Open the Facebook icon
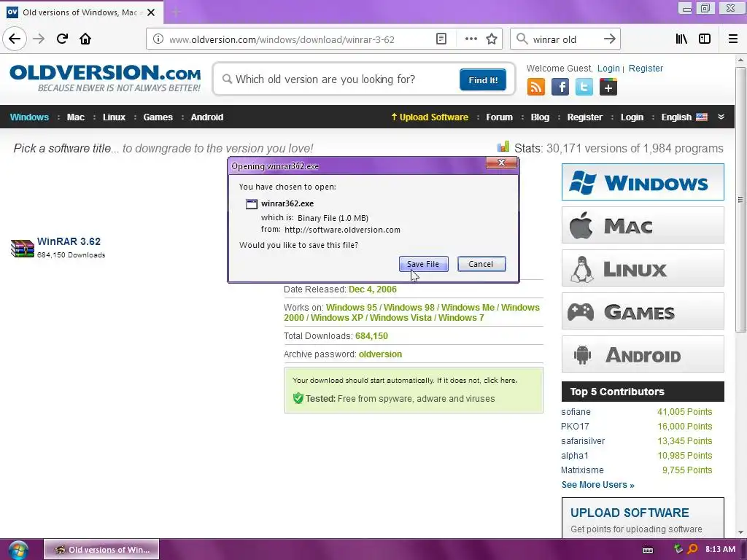Screen dimensions: 747x560 (560, 87)
